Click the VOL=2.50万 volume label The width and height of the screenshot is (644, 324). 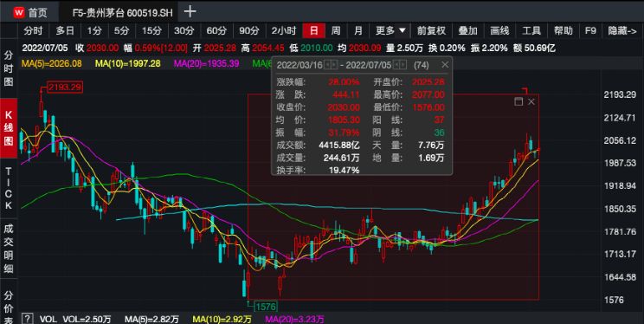tap(87, 319)
